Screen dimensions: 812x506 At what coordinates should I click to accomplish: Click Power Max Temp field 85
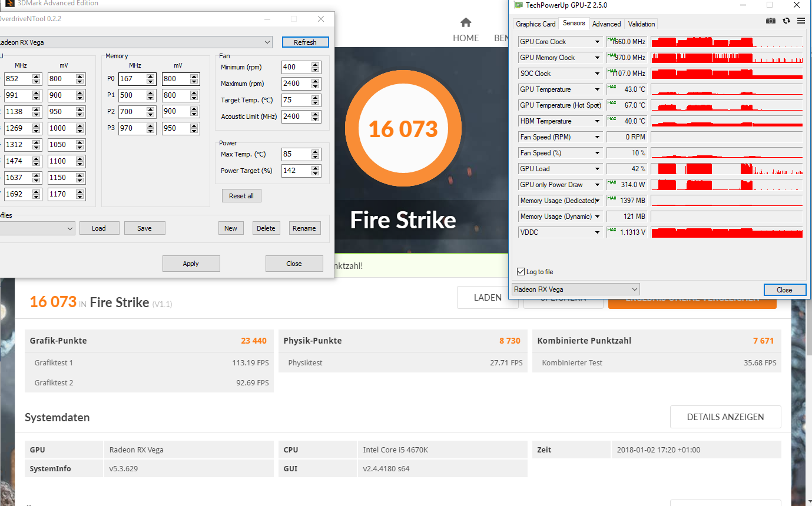(296, 154)
